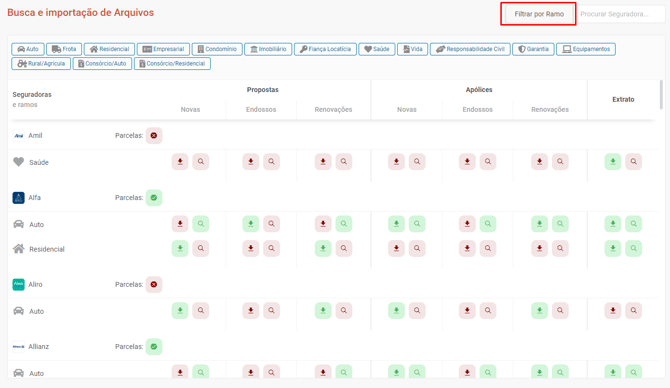670x388 pixels.
Task: Download Alfa Residencial Propostas Renovações file
Action: [x=323, y=248]
